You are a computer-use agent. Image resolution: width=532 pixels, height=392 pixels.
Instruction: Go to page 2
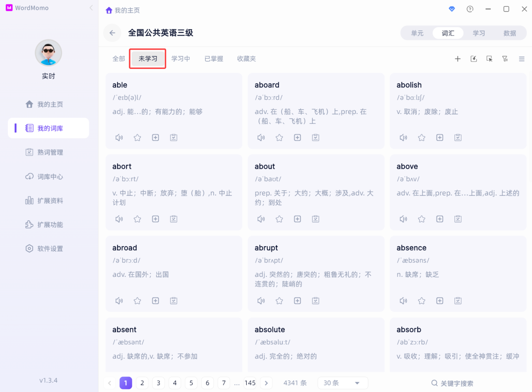142,383
